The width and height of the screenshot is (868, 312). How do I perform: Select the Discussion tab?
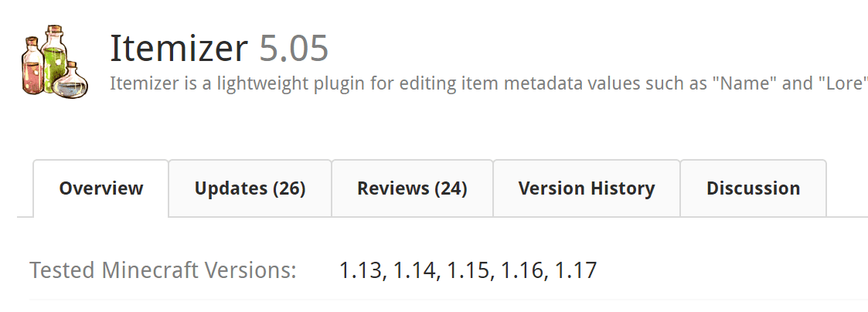[x=753, y=188]
